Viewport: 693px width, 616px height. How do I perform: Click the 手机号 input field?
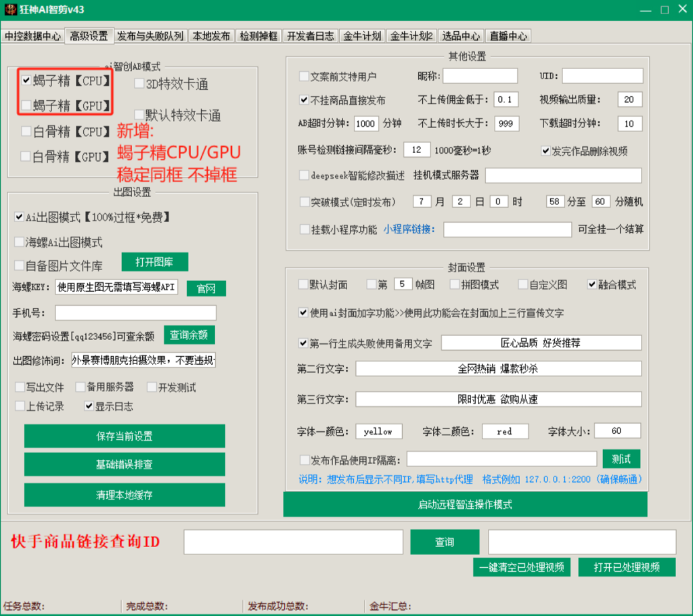[135, 313]
